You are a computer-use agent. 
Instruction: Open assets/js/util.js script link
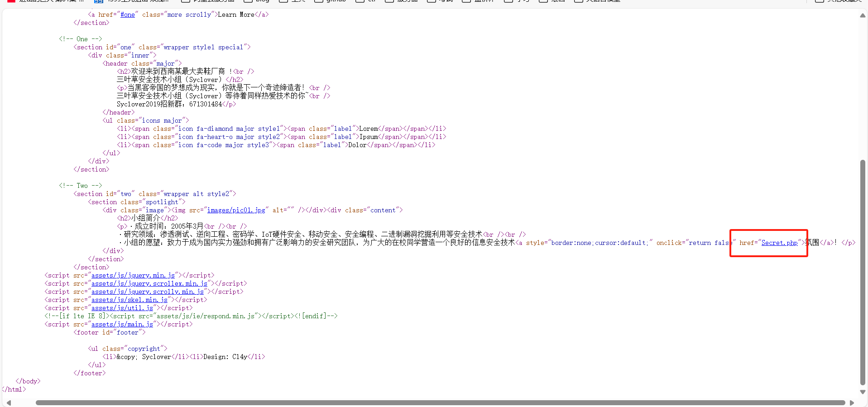[x=122, y=308]
